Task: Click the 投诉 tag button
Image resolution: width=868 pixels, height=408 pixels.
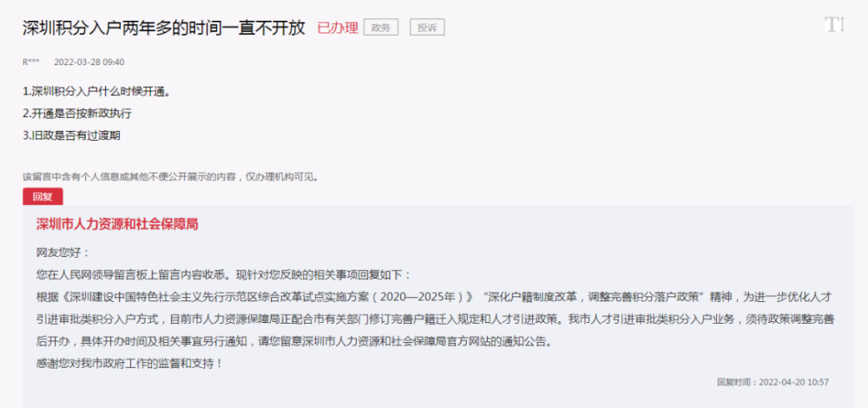Action: click(x=427, y=27)
